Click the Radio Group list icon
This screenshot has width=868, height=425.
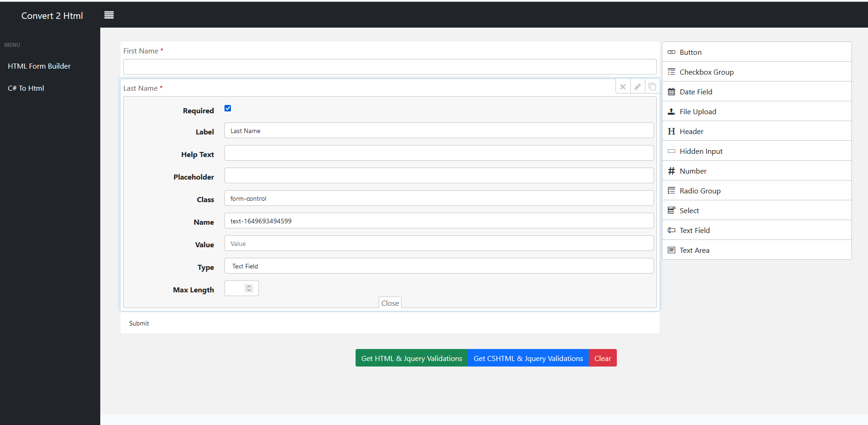click(x=672, y=191)
